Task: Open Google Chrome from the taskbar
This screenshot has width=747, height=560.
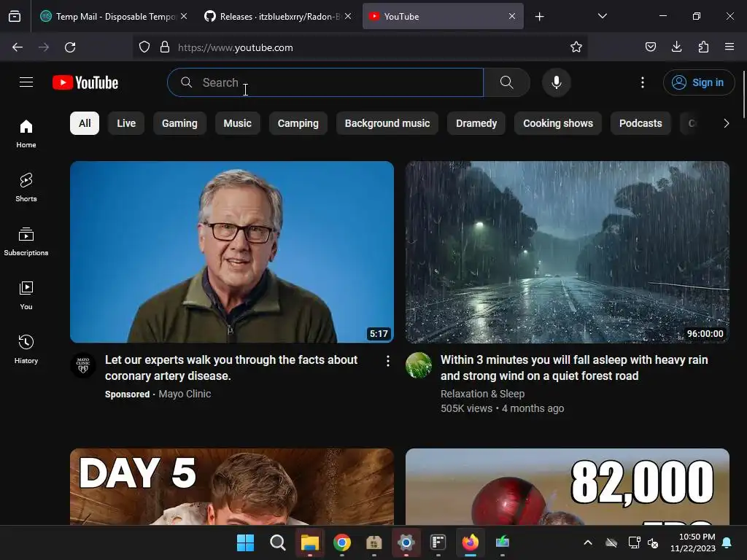Action: pos(341,542)
